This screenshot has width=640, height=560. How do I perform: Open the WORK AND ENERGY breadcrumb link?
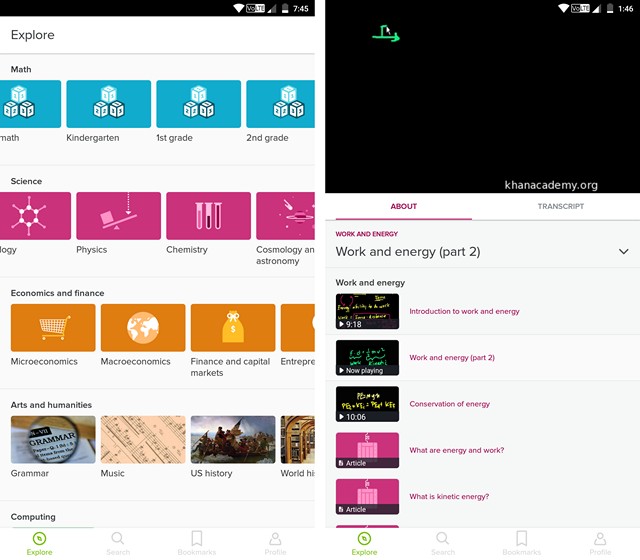(367, 234)
